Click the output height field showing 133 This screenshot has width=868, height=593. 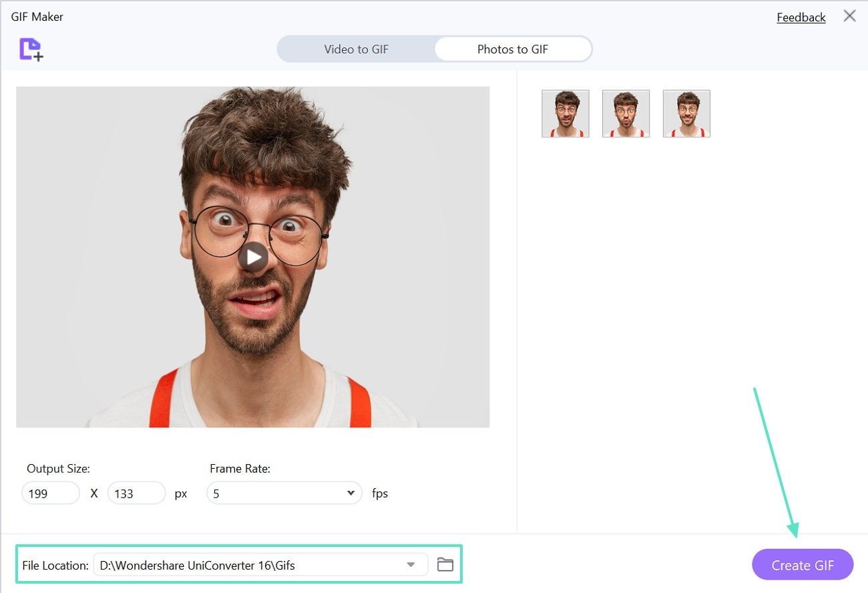point(136,493)
